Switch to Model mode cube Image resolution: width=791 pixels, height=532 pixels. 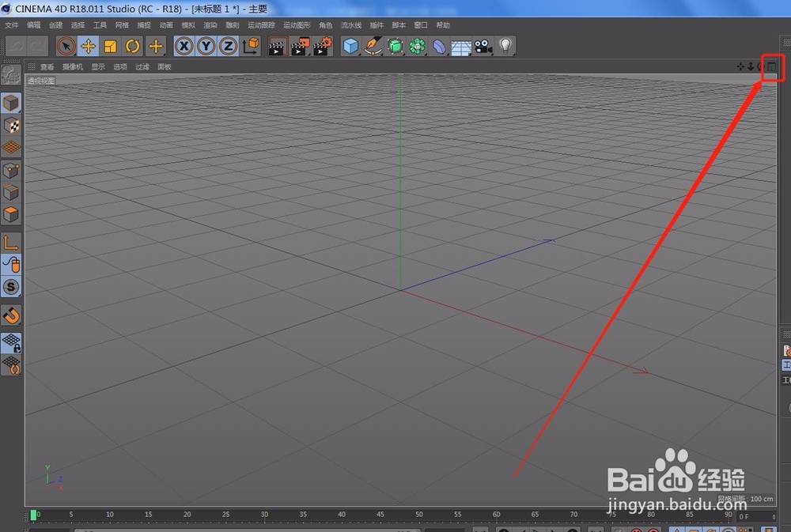(10, 103)
